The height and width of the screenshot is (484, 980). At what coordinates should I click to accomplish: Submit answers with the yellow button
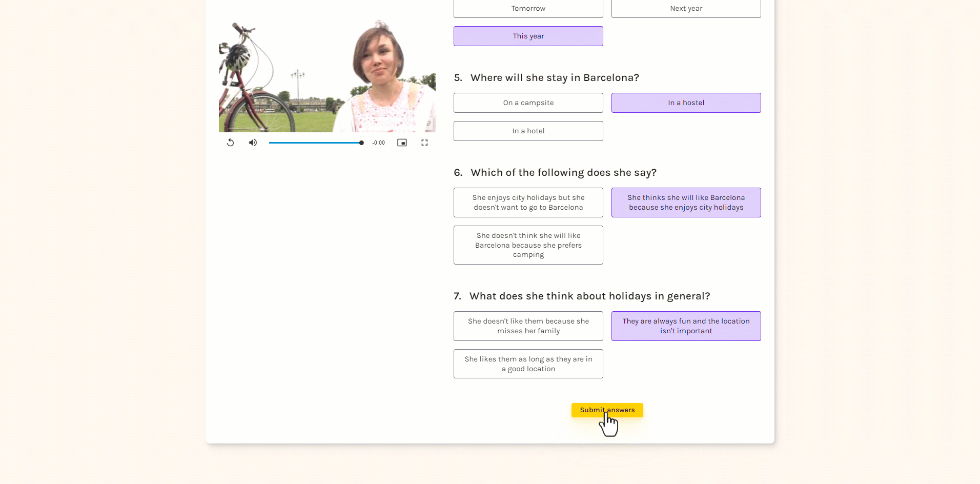(x=607, y=410)
